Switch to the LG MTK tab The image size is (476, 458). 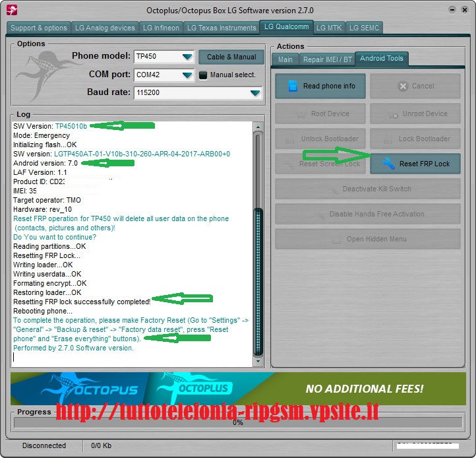(x=329, y=28)
